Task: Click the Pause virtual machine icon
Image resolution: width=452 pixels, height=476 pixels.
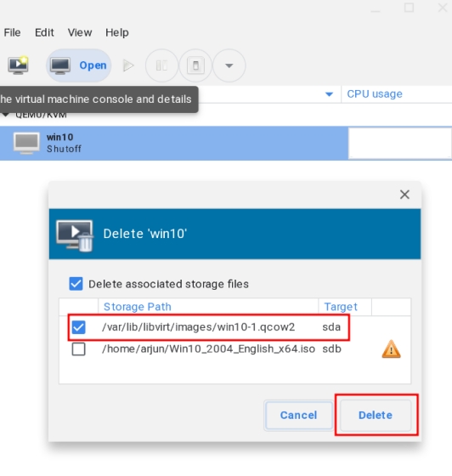Action: (161, 65)
